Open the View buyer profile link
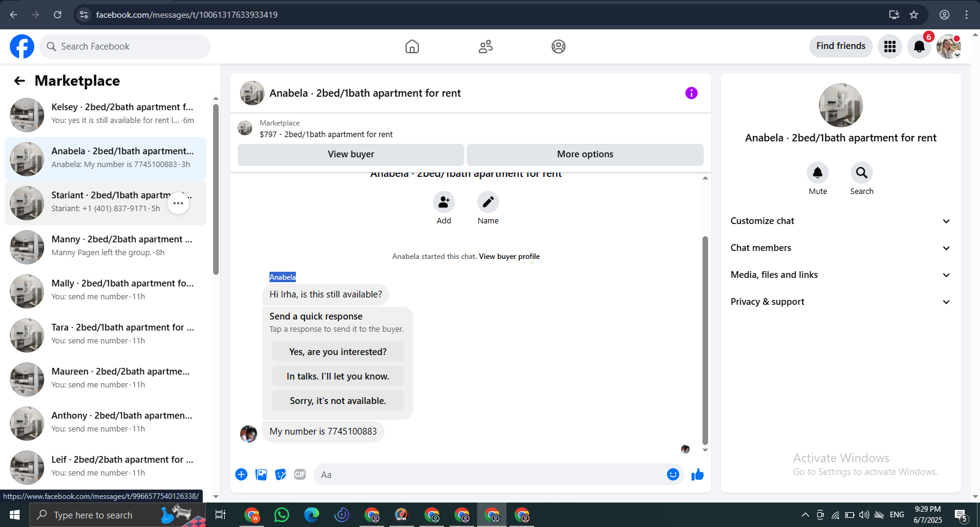The height and width of the screenshot is (527, 980). coord(509,256)
